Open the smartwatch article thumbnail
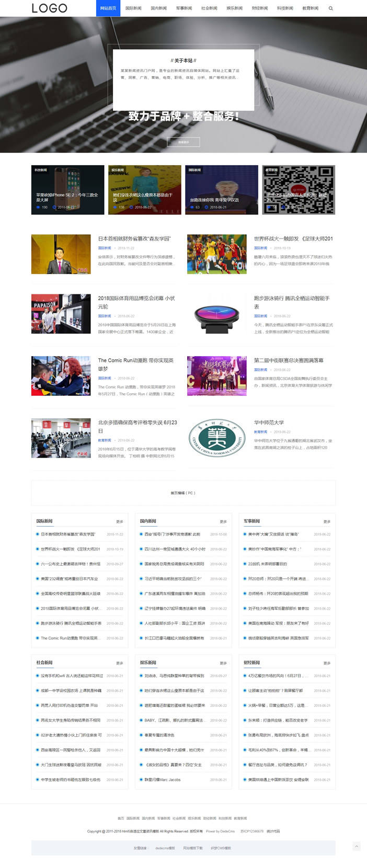Screen dimensions: 367x868 pyautogui.click(x=216, y=314)
